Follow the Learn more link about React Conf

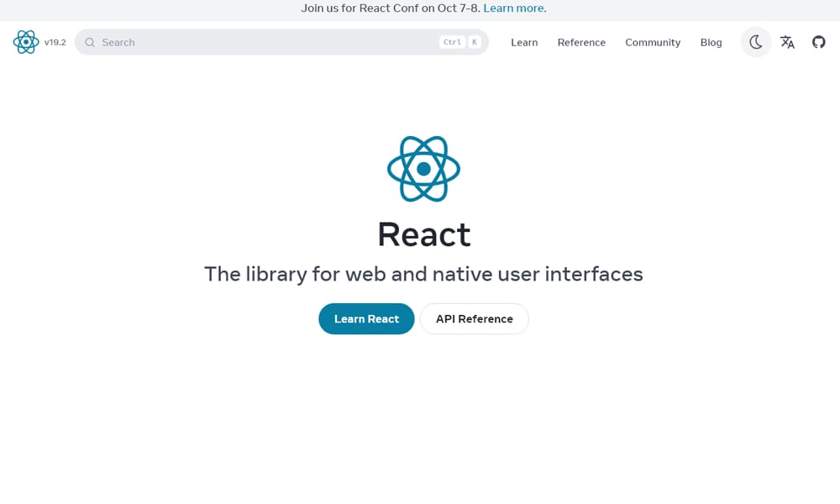click(514, 8)
